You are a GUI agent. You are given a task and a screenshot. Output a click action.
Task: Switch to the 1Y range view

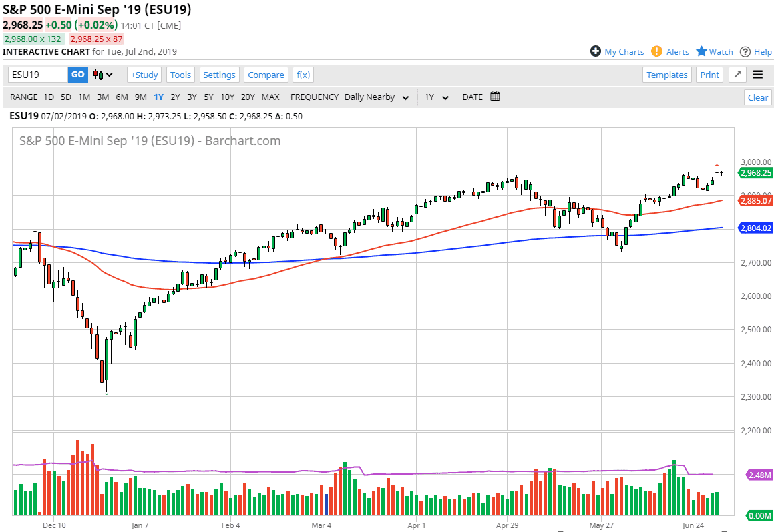(158, 97)
